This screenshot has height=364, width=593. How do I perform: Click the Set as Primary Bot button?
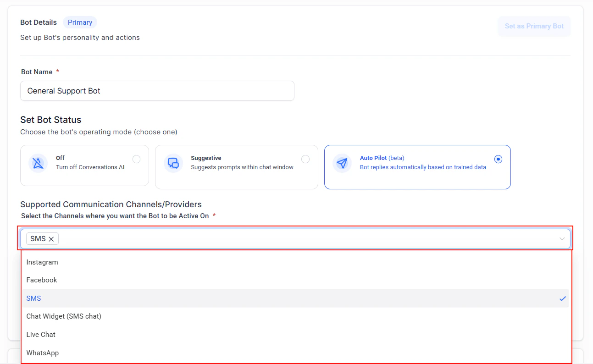(x=534, y=26)
